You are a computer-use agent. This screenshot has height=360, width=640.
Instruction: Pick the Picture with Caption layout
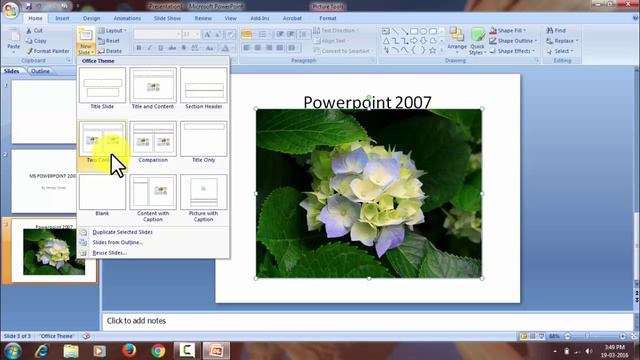tap(203, 199)
